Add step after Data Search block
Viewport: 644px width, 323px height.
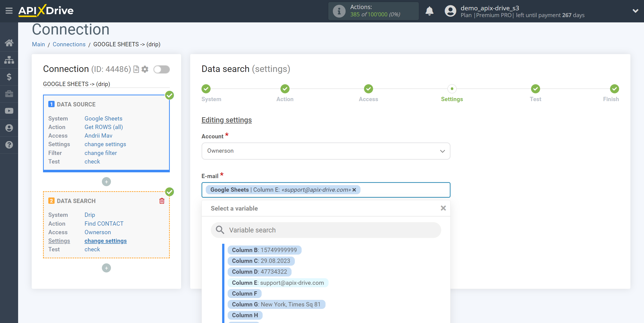[106, 268]
